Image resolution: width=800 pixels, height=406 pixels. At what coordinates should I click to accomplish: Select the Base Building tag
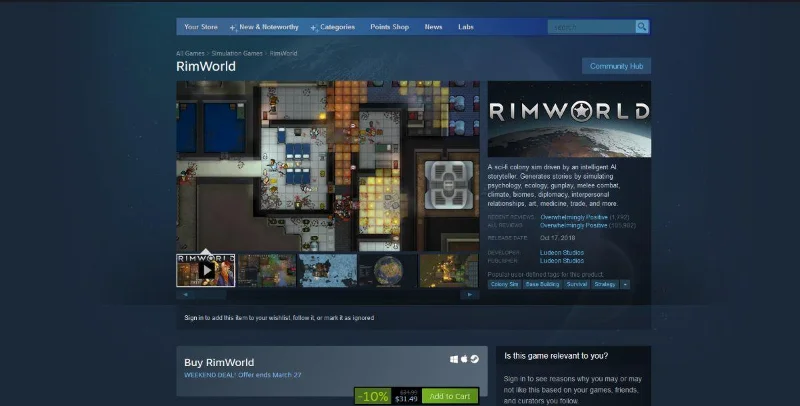[542, 284]
